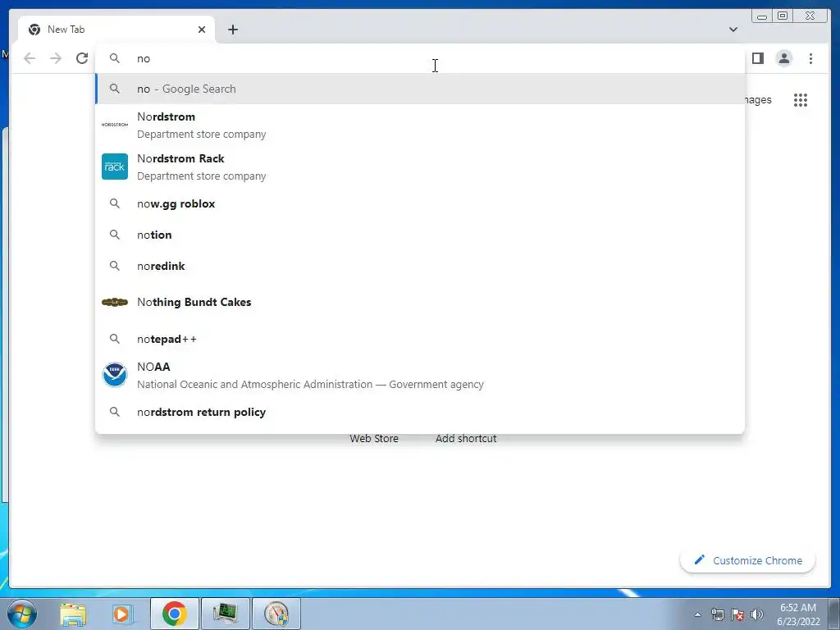Screen dimensions: 840x630
Task: Click the browser back arrow
Action: click(30, 58)
